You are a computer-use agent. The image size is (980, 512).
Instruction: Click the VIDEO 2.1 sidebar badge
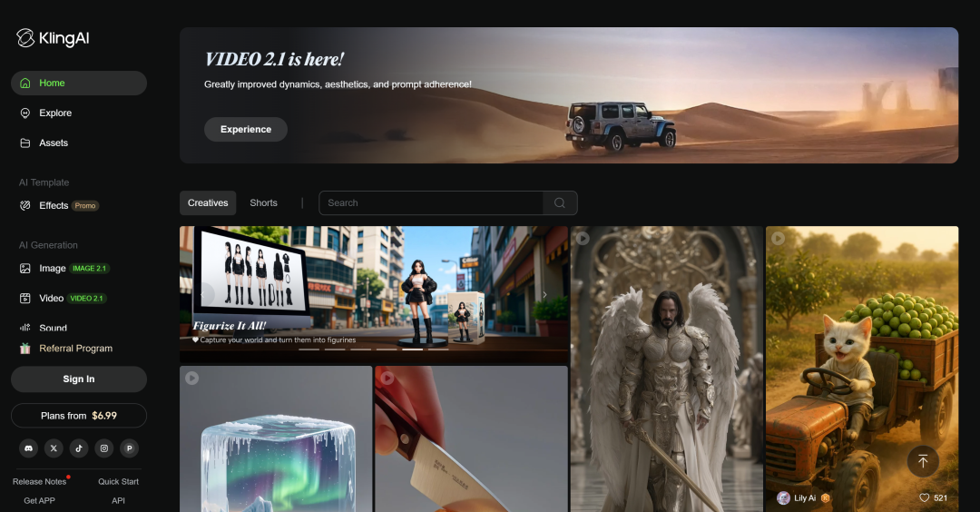tap(86, 298)
